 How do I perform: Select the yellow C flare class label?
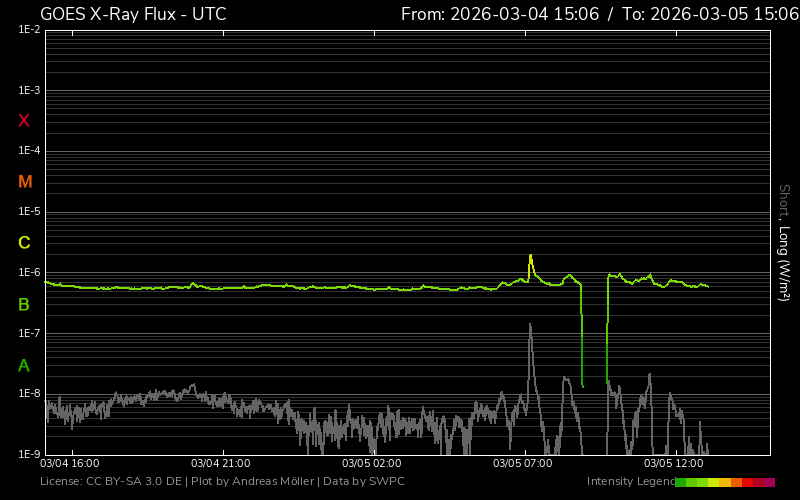pos(24,243)
